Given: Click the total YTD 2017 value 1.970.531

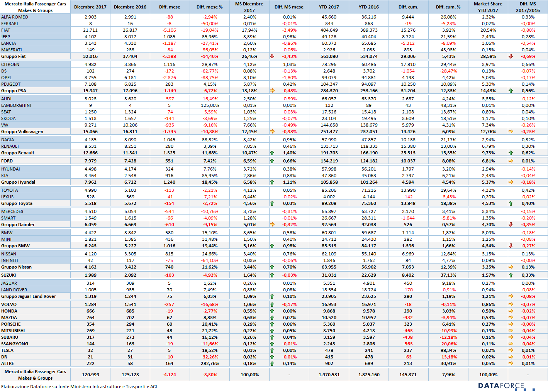Looking at the screenshot, I should [x=329, y=375].
